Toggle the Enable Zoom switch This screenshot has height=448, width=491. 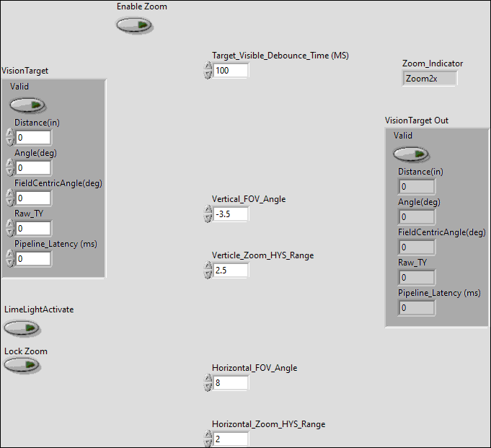point(134,25)
